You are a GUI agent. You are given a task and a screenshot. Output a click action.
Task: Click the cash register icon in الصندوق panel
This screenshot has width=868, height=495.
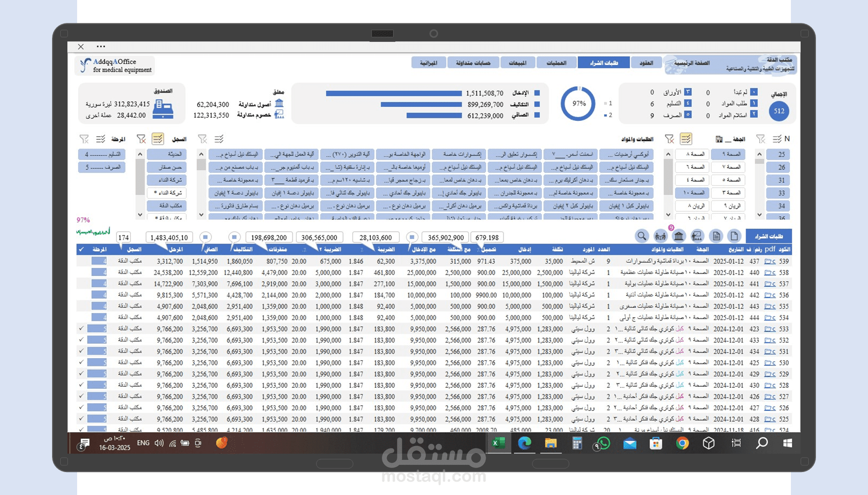(x=163, y=109)
